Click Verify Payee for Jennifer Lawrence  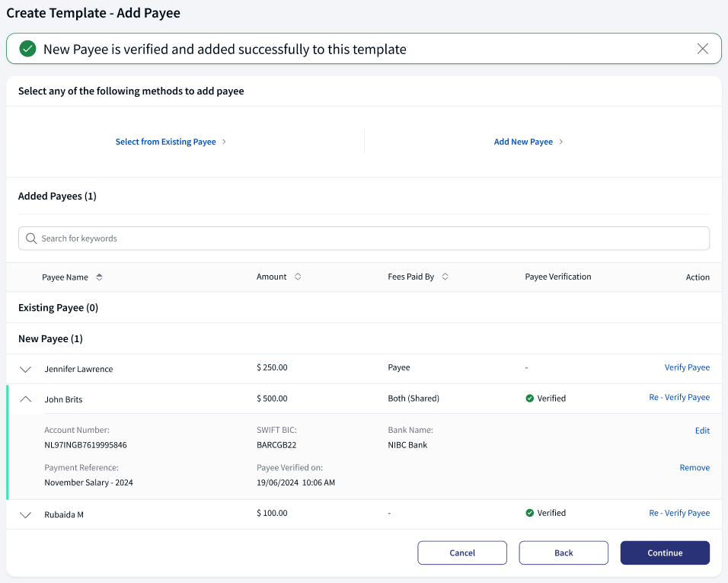[x=687, y=367]
